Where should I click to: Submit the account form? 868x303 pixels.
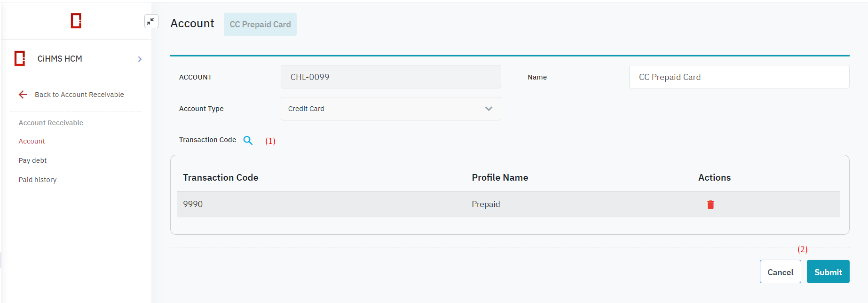coord(828,272)
